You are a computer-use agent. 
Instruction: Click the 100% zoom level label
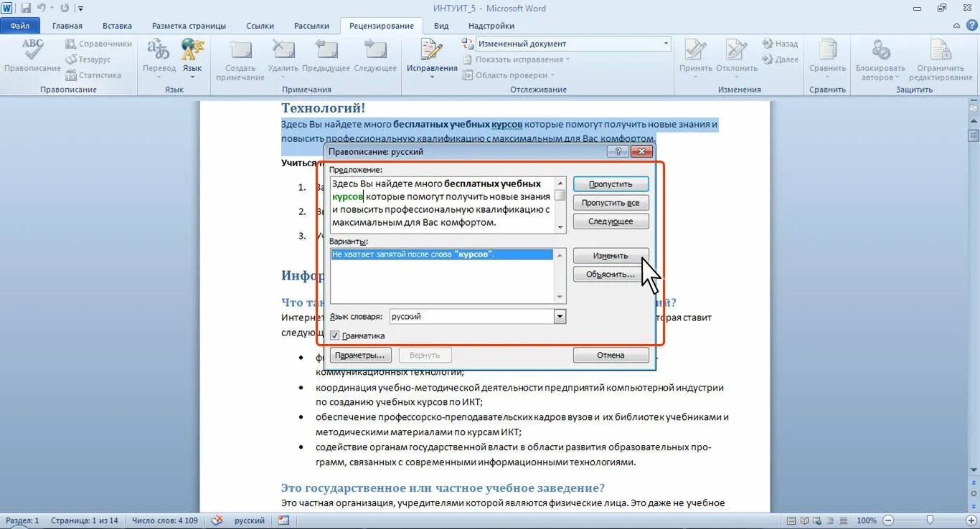tap(867, 520)
